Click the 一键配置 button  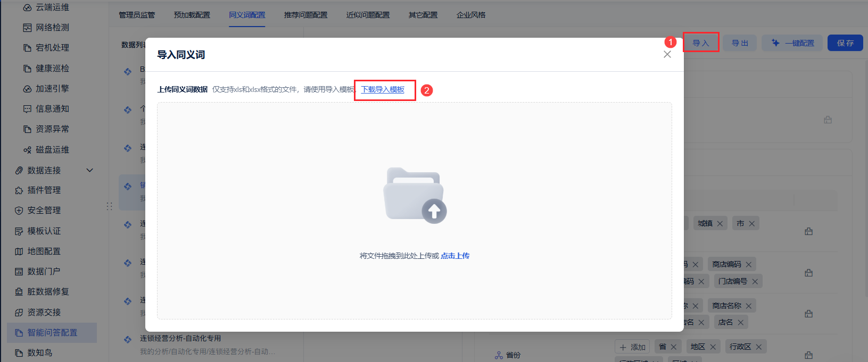point(792,43)
